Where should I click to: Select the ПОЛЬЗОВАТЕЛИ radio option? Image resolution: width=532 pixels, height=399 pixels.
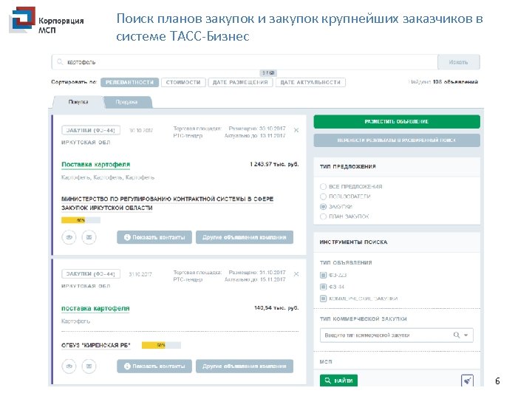[x=323, y=197]
